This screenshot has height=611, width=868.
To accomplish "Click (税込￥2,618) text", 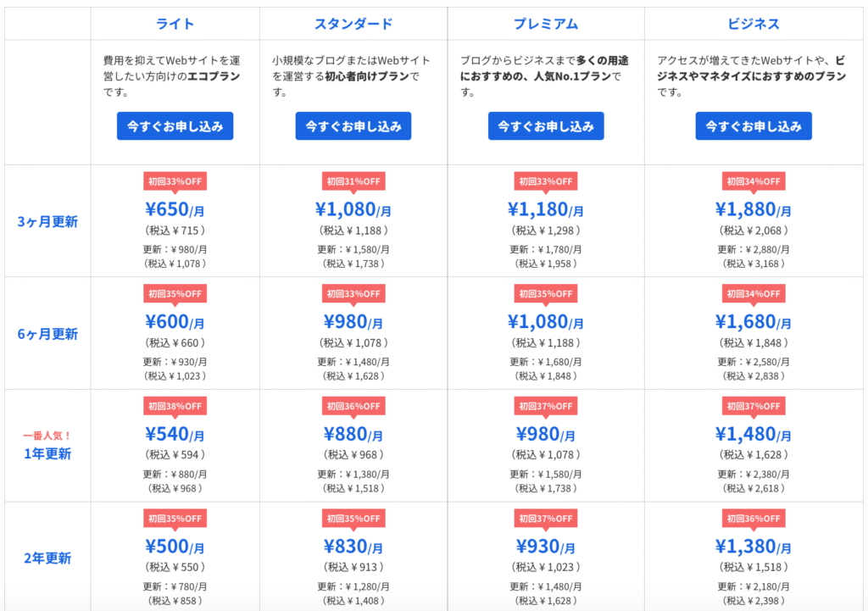I will (754, 489).
